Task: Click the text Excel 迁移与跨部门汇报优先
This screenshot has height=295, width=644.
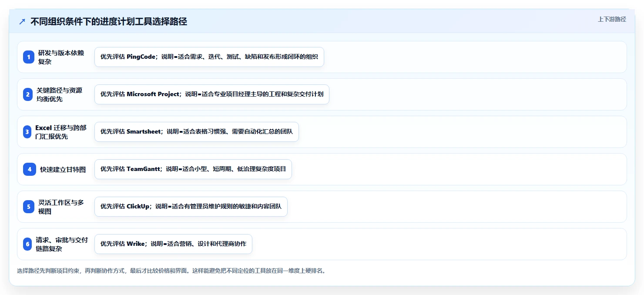Action: 60,132
